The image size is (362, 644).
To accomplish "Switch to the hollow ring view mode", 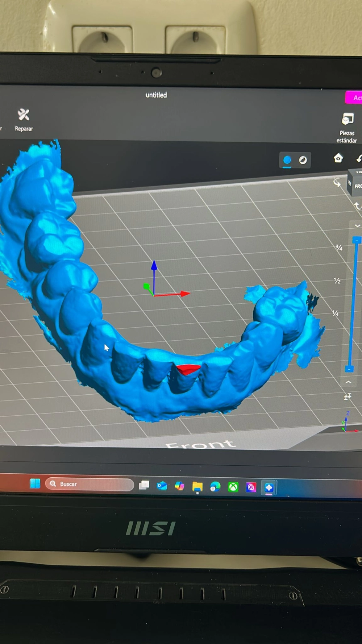I will 303,160.
